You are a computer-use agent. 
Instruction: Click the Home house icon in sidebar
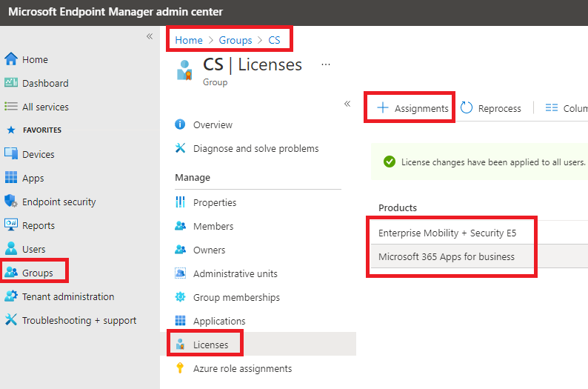tap(11, 59)
